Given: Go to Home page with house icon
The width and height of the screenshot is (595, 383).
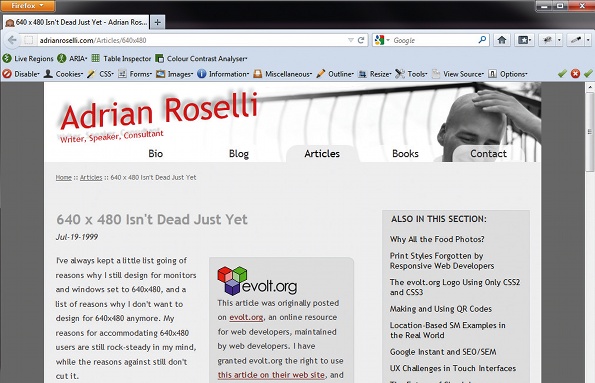Looking at the screenshot, I should click(502, 40).
